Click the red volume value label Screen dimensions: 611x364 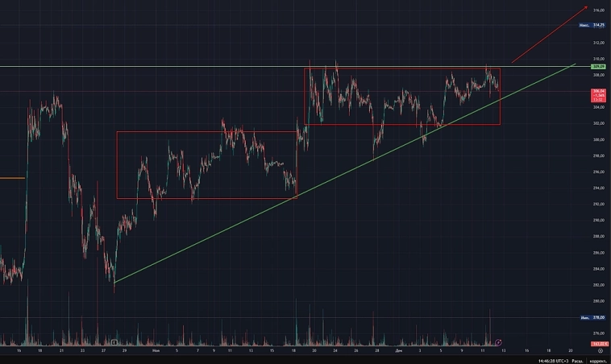tap(599, 344)
